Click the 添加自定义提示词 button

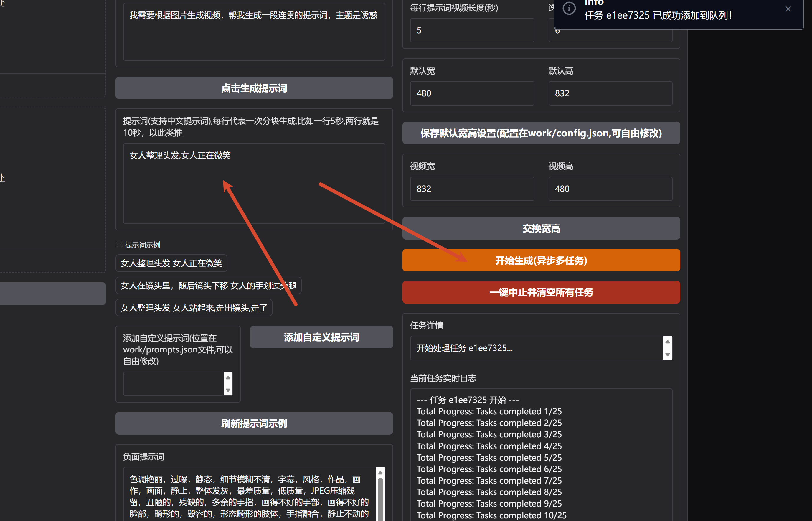[321, 337]
